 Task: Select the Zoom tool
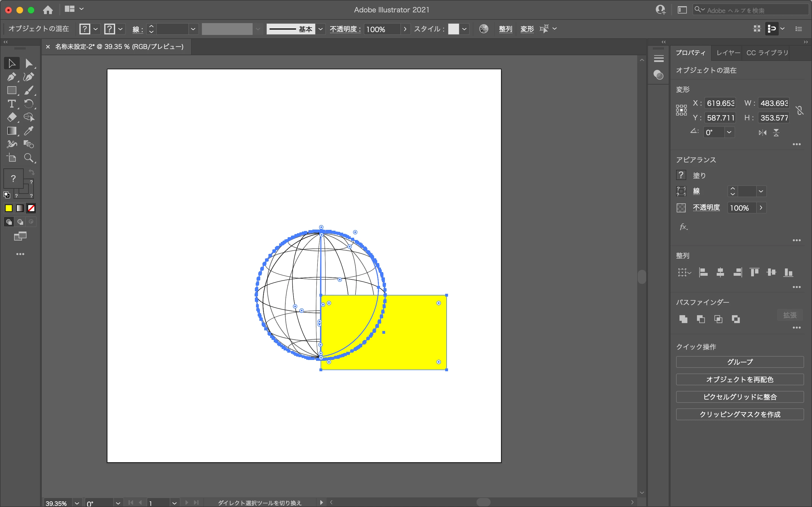coord(29,158)
